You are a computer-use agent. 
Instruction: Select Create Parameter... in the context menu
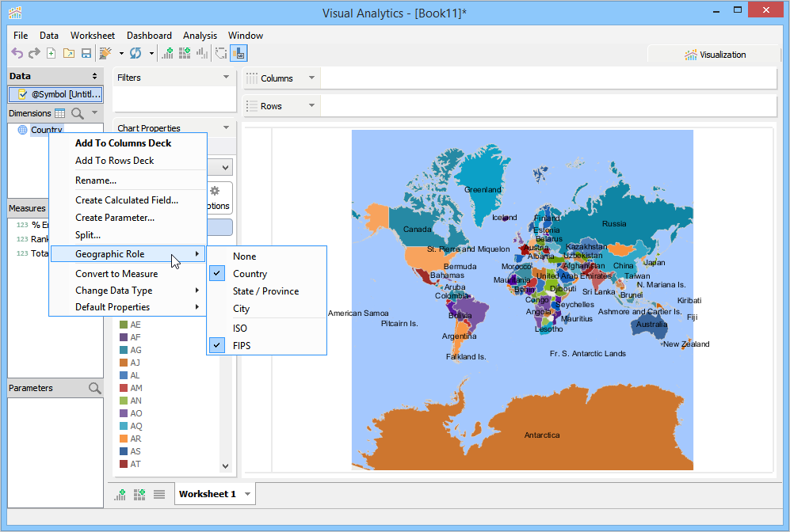pos(128,218)
